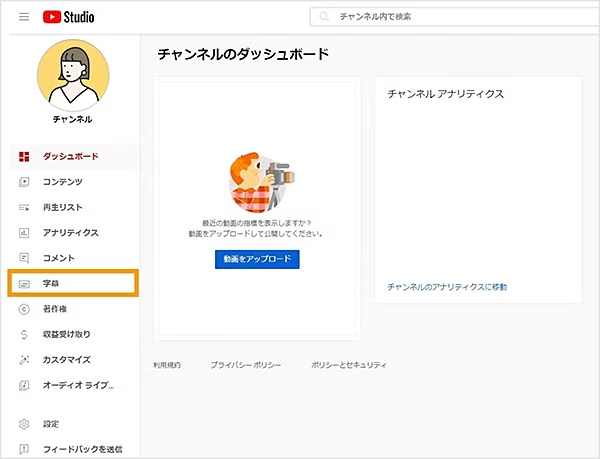
Task: Open カスタマイズ in the sidebar
Action: pos(73,360)
